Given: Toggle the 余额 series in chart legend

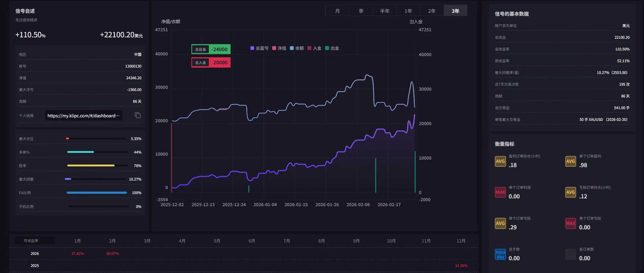Looking at the screenshot, I should coord(297,48).
